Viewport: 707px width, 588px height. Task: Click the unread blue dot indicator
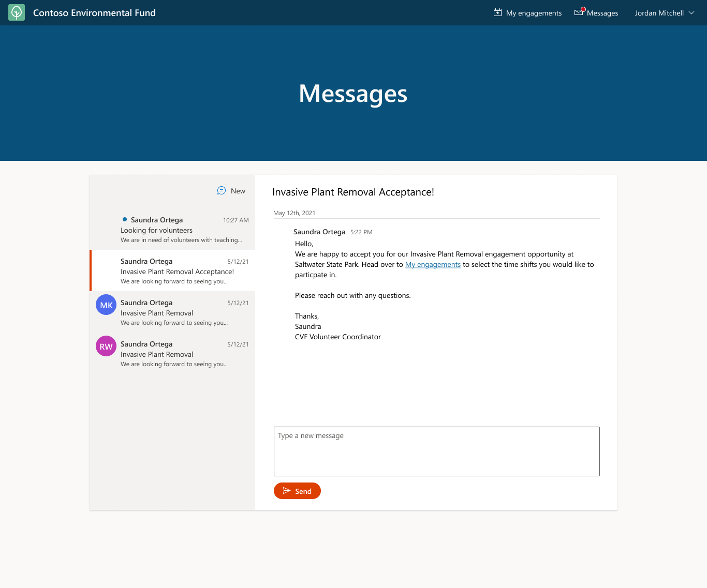click(125, 219)
